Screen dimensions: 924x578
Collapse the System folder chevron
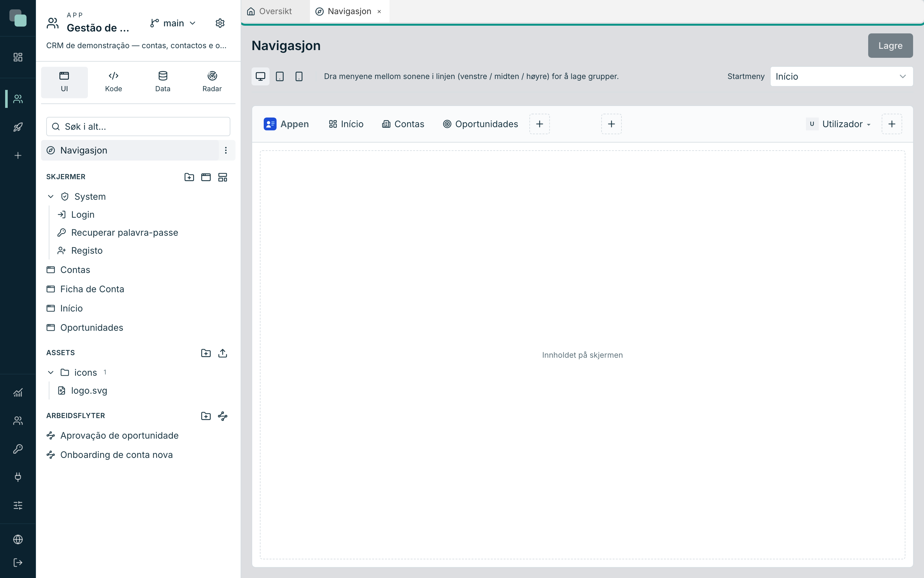click(x=50, y=197)
